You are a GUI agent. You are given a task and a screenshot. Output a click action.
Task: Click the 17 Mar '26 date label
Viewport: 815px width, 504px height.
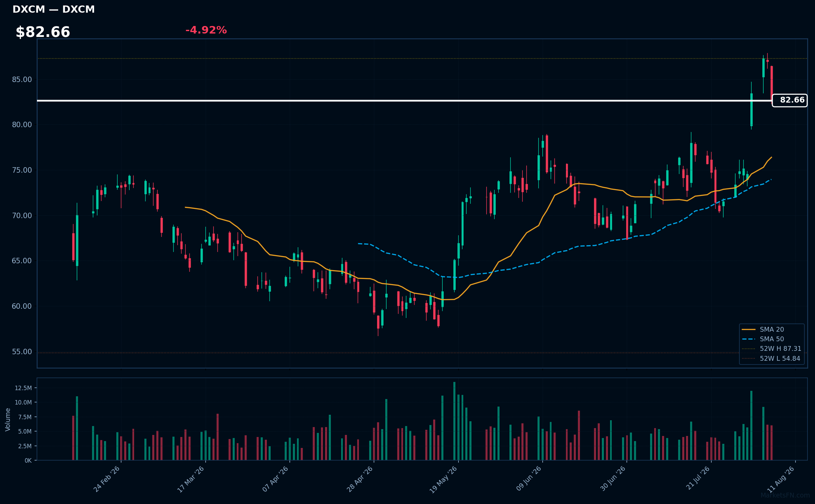191,479
